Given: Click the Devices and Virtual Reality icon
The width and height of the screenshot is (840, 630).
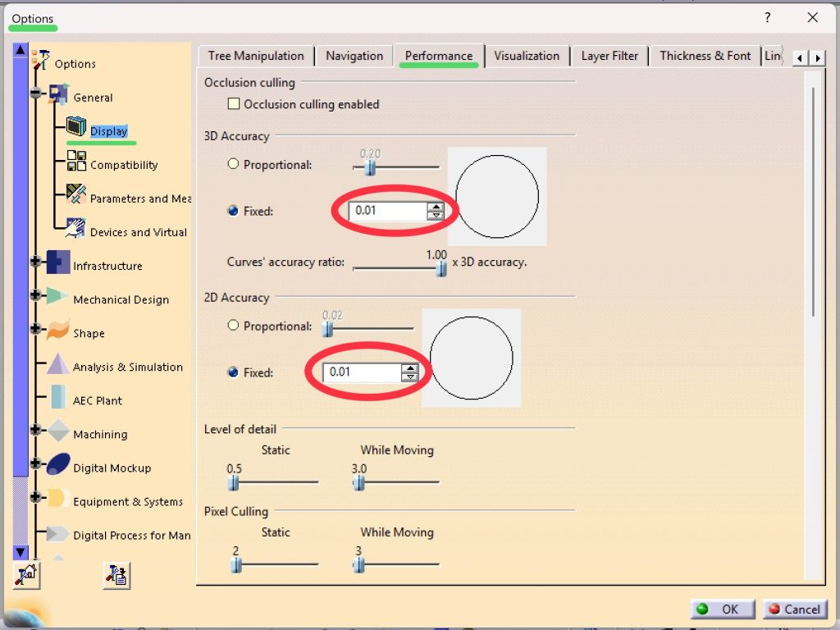Looking at the screenshot, I should tap(76, 228).
